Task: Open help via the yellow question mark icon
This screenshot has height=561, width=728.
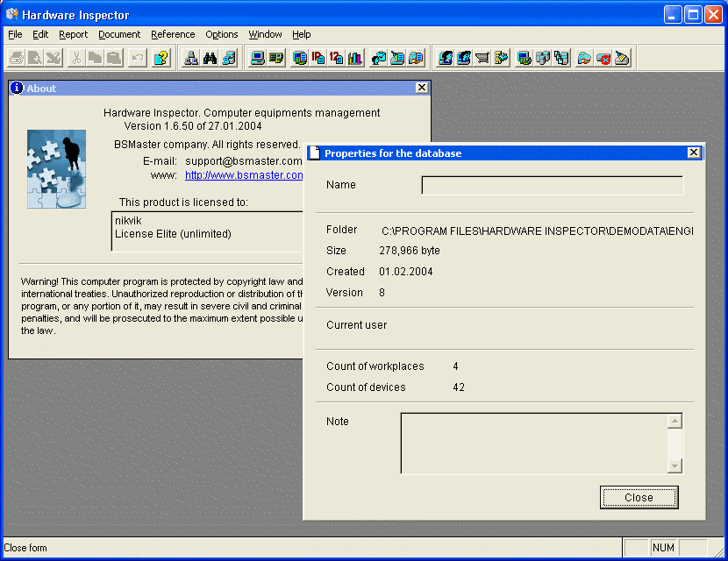Action: click(x=161, y=58)
